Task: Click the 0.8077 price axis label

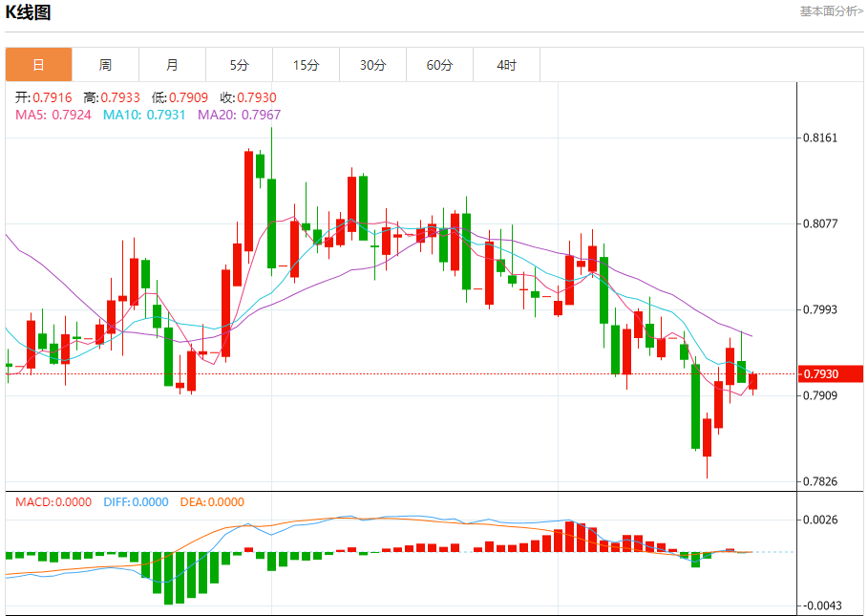Action: tap(820, 223)
